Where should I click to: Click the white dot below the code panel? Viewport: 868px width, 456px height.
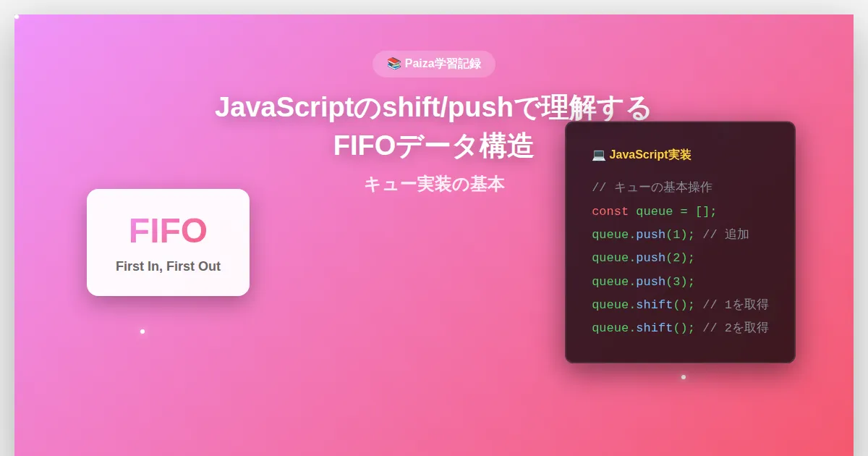point(683,377)
